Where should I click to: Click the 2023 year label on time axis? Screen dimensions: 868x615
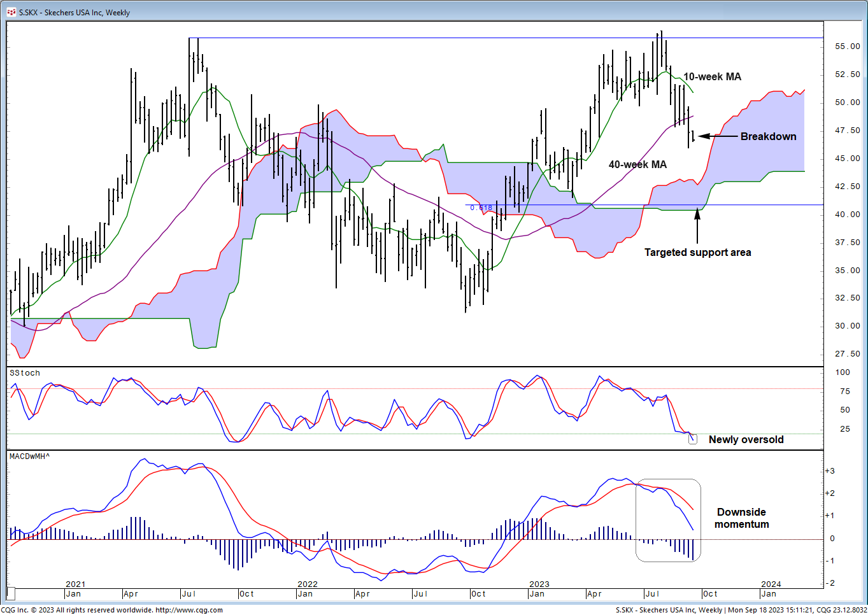(539, 584)
